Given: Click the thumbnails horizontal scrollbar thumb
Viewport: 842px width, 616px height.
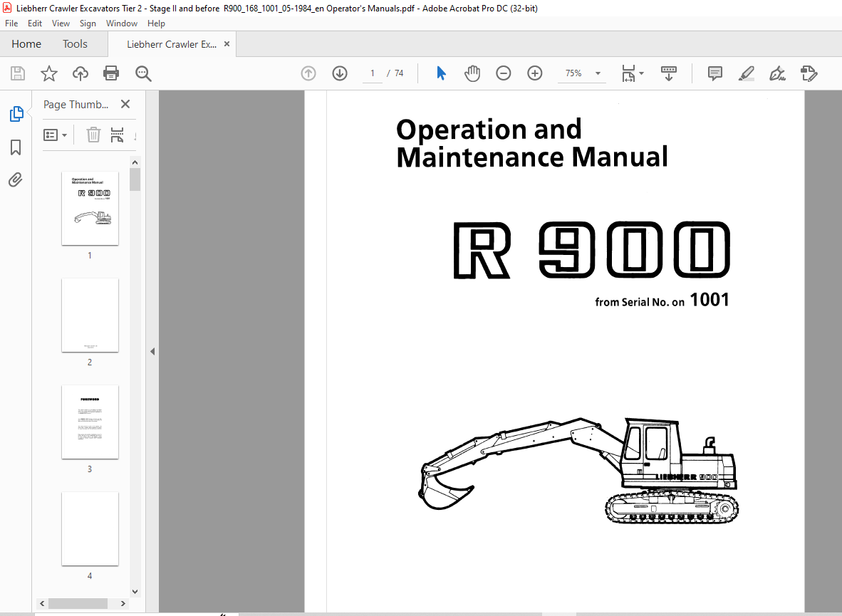Looking at the screenshot, I should (x=78, y=604).
